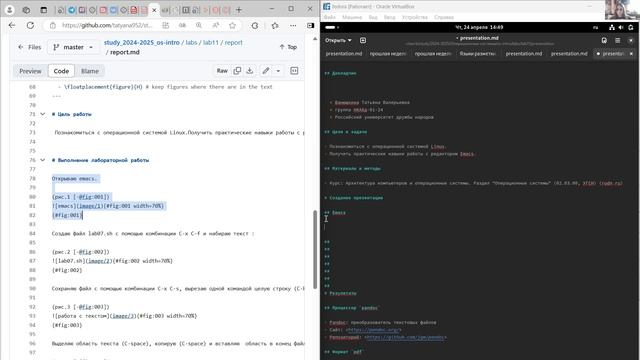Click the GitHub page vertical scrollbar

coord(315,249)
